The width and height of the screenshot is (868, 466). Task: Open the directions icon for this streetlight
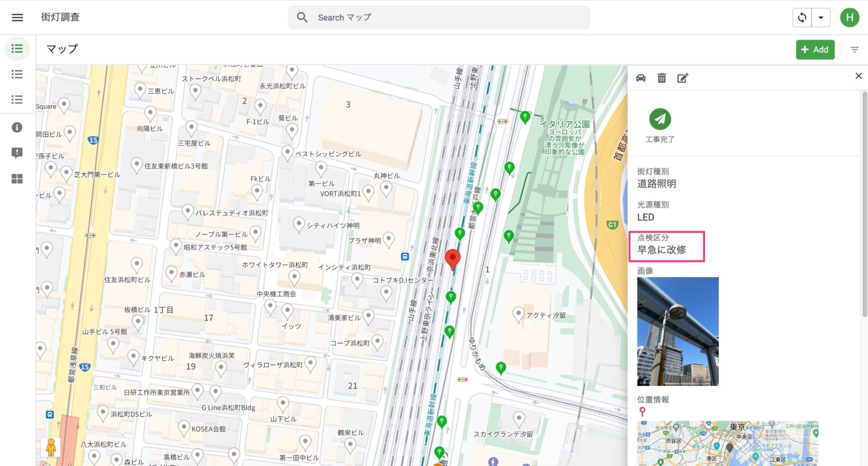[x=641, y=78]
